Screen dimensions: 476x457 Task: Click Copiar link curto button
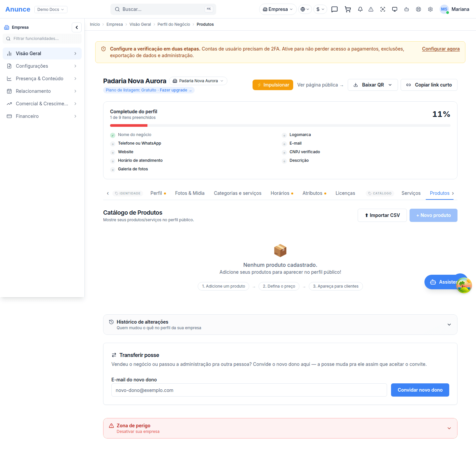[x=429, y=85]
